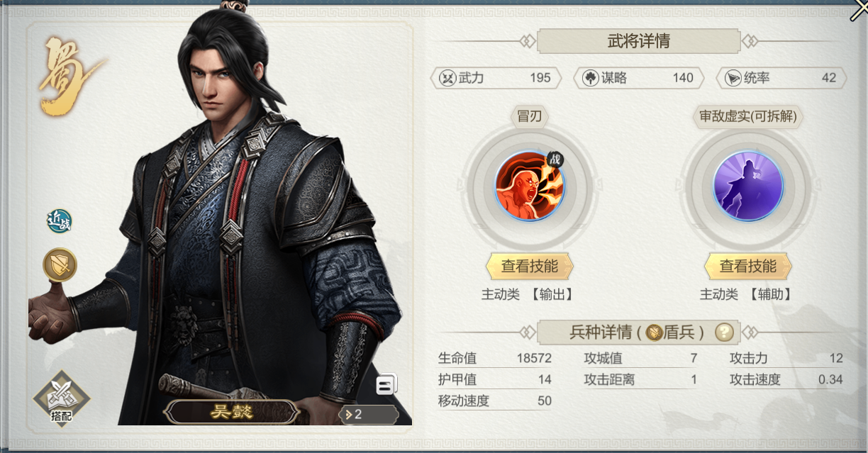The image size is (868, 453).
Task: View skill details for 冒刃
Action: pyautogui.click(x=529, y=267)
